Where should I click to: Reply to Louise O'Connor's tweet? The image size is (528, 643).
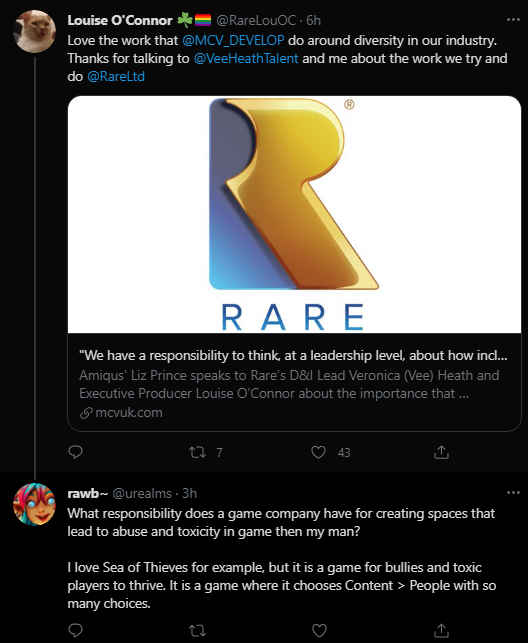tap(75, 452)
